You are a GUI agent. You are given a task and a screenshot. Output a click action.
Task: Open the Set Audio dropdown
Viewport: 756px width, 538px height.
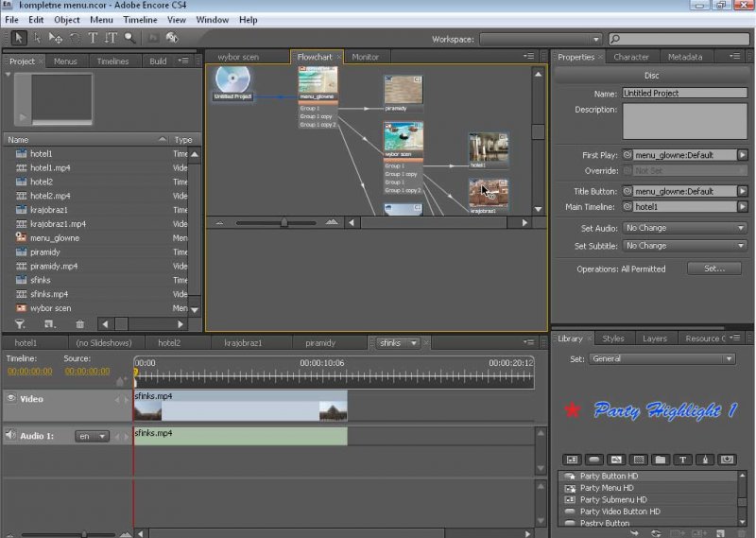(x=684, y=228)
